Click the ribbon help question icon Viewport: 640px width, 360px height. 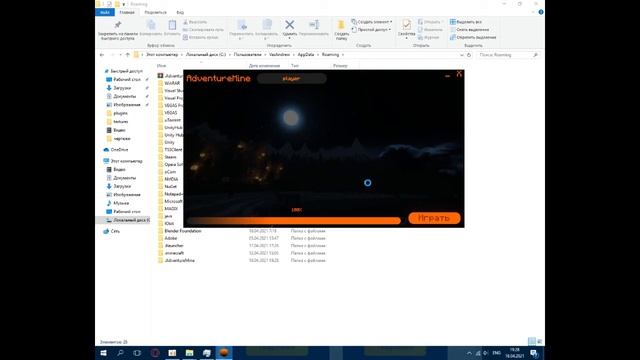click(541, 12)
